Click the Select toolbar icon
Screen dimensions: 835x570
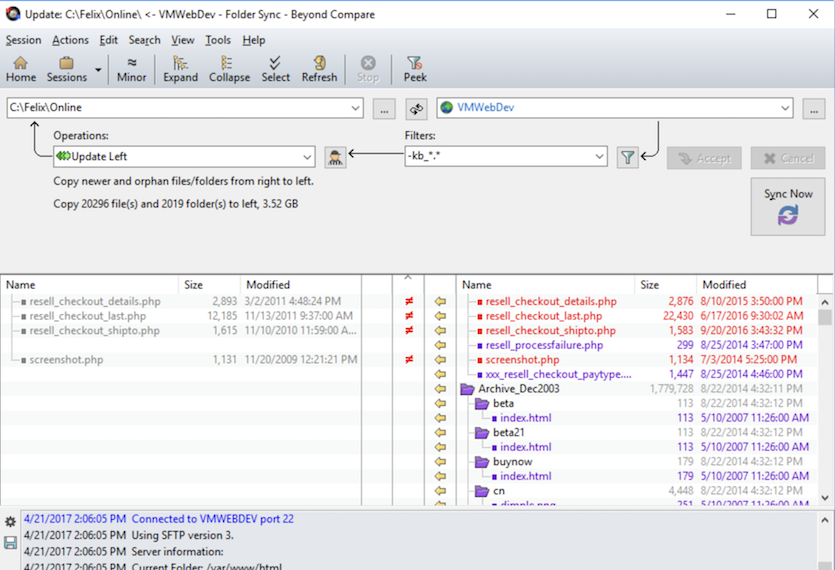pyautogui.click(x=275, y=69)
